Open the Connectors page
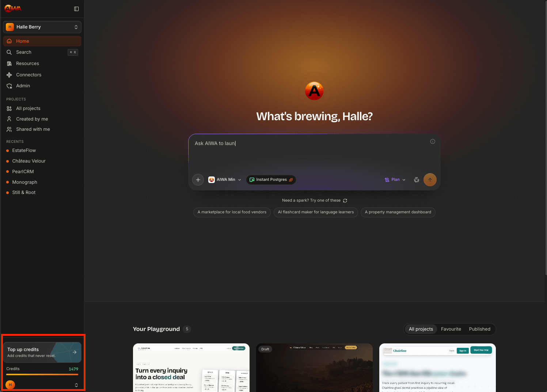 [x=42, y=75]
